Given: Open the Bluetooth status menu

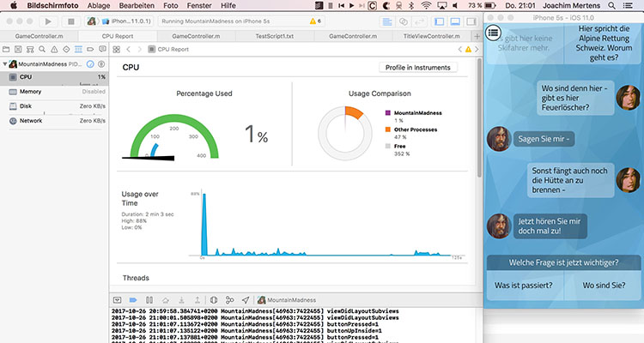Looking at the screenshot, I should click(x=411, y=6).
